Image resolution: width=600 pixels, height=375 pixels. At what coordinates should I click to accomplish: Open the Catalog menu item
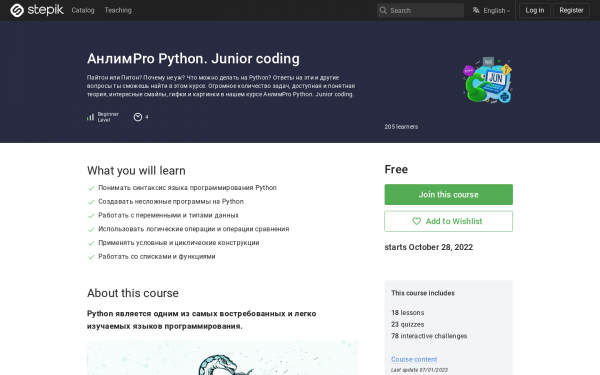click(x=83, y=10)
